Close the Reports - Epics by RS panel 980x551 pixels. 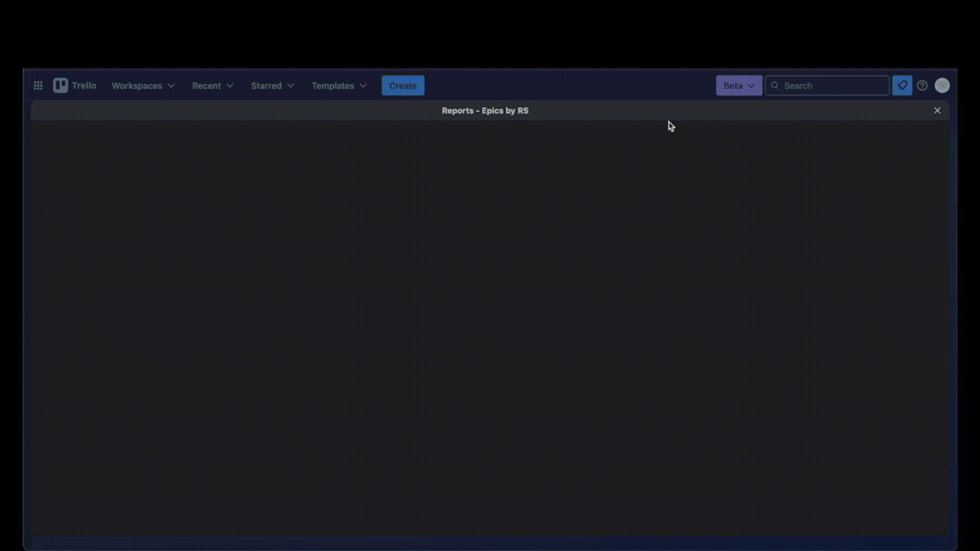tap(937, 111)
